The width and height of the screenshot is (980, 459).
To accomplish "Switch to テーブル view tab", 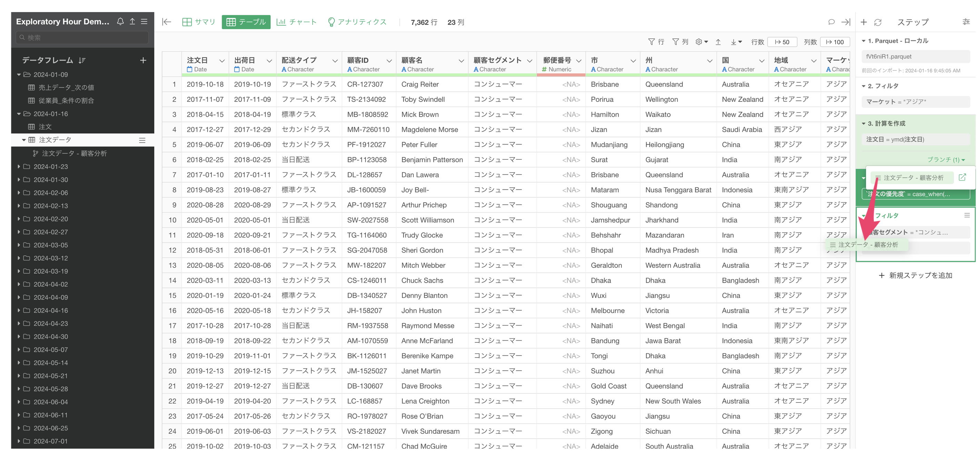I will [246, 22].
